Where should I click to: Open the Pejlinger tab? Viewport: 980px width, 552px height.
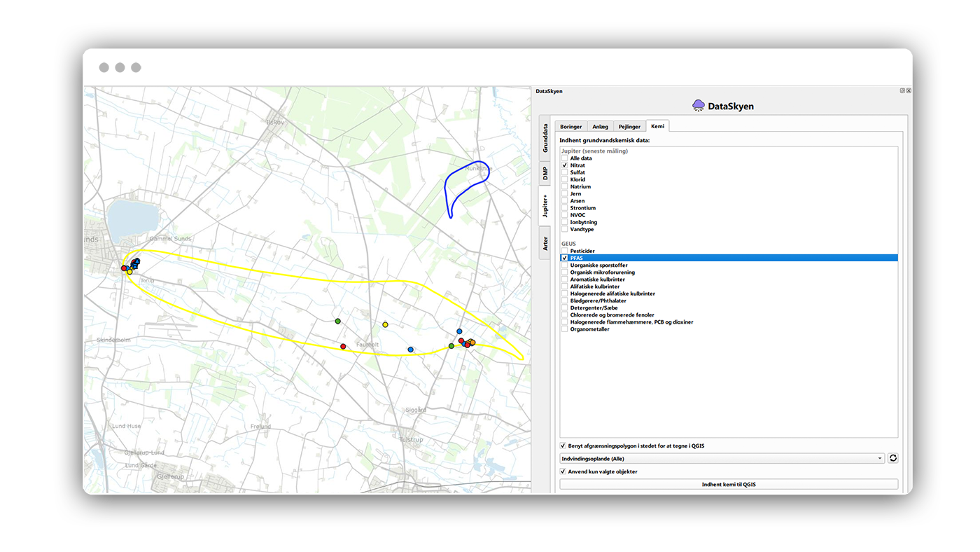pos(629,127)
